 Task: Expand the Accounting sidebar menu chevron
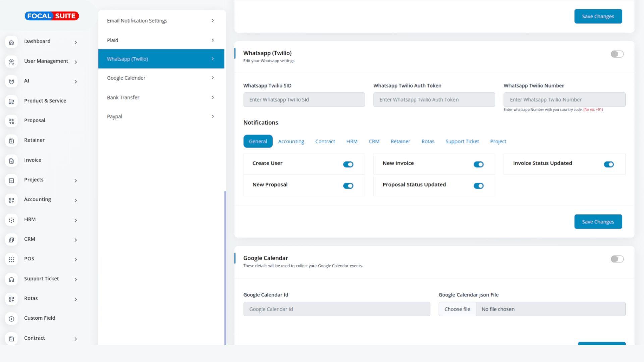click(76, 200)
